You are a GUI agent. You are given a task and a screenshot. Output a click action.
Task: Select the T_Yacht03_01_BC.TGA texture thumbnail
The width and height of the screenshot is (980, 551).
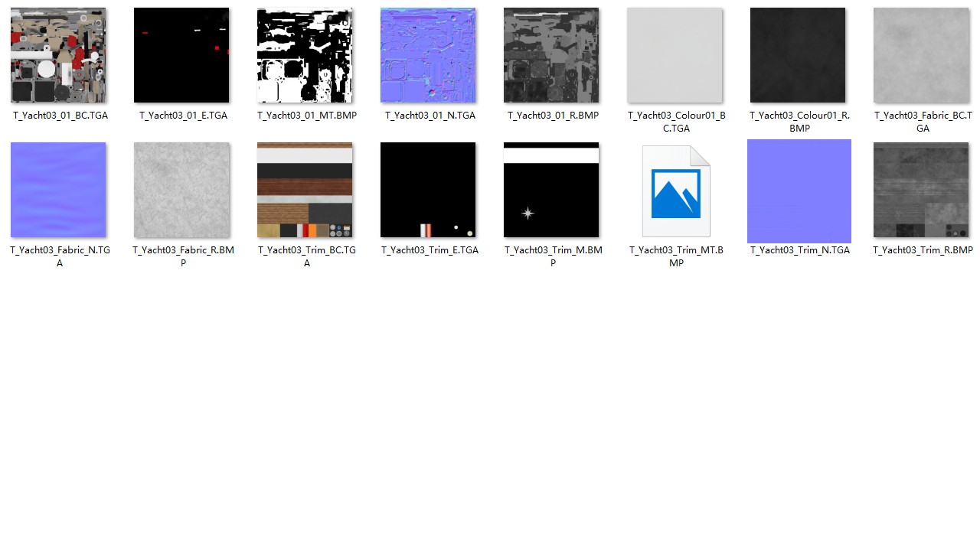[58, 55]
